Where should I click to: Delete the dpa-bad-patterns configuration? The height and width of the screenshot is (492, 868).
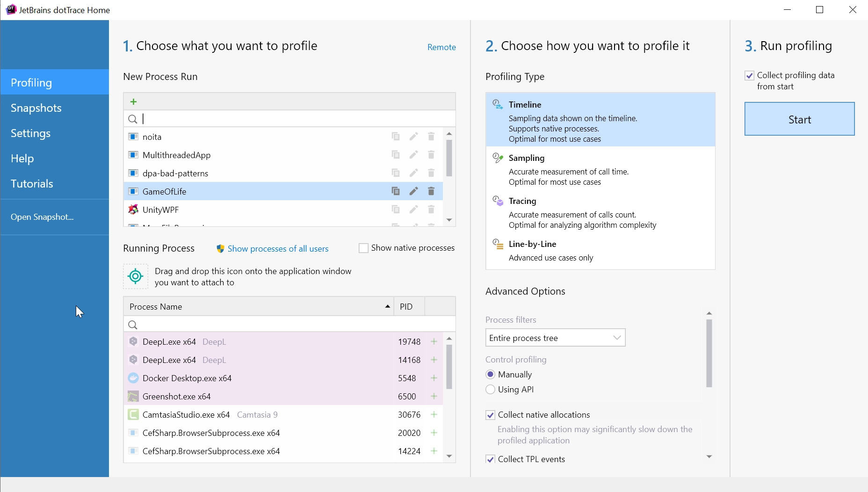click(x=431, y=173)
